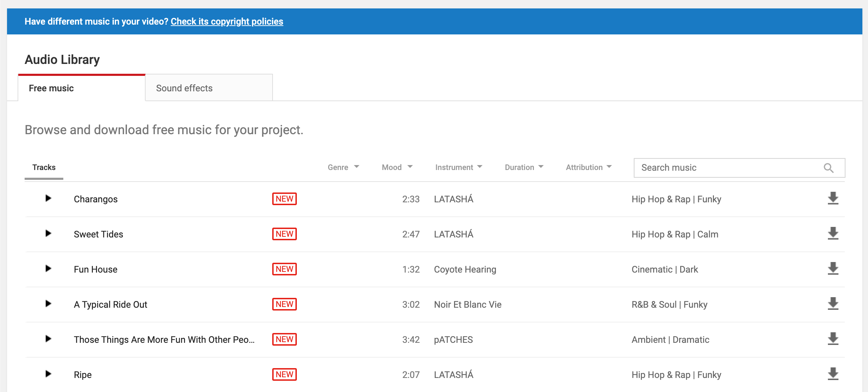Expand the Instrument filter dropdown
Viewport: 868px width, 392px height.
tap(458, 167)
